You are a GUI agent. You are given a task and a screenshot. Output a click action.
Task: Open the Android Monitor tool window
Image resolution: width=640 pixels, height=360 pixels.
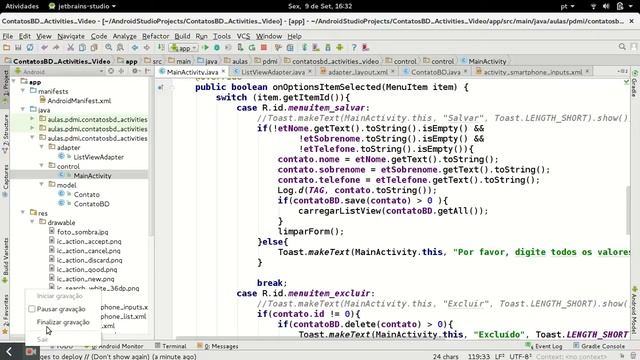point(114,346)
